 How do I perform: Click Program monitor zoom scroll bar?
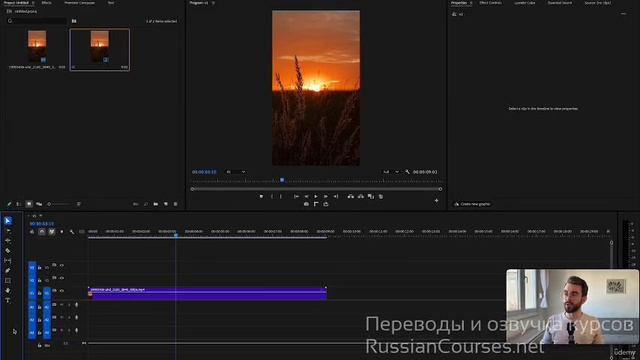[316, 189]
